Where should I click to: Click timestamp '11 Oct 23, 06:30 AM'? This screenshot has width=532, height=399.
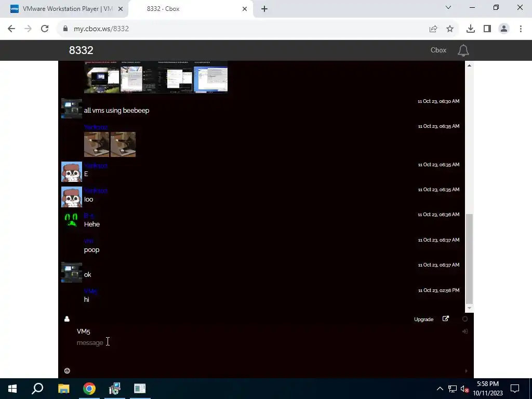(x=438, y=101)
